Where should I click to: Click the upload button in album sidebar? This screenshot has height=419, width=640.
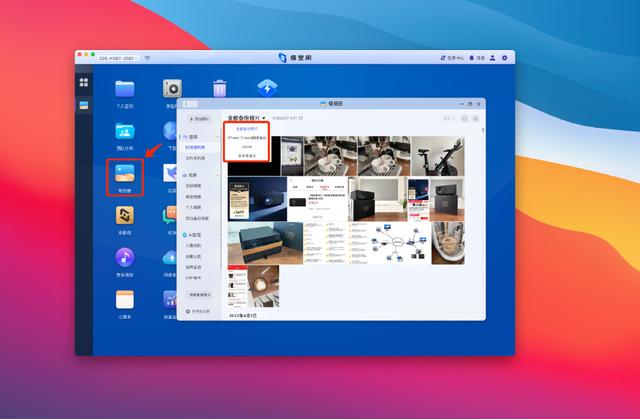click(x=199, y=119)
